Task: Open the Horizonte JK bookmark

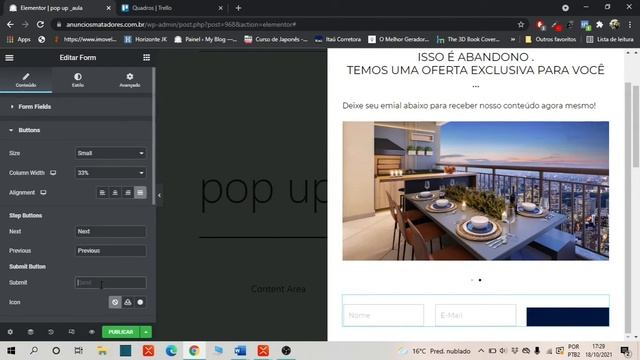Action: [146, 39]
